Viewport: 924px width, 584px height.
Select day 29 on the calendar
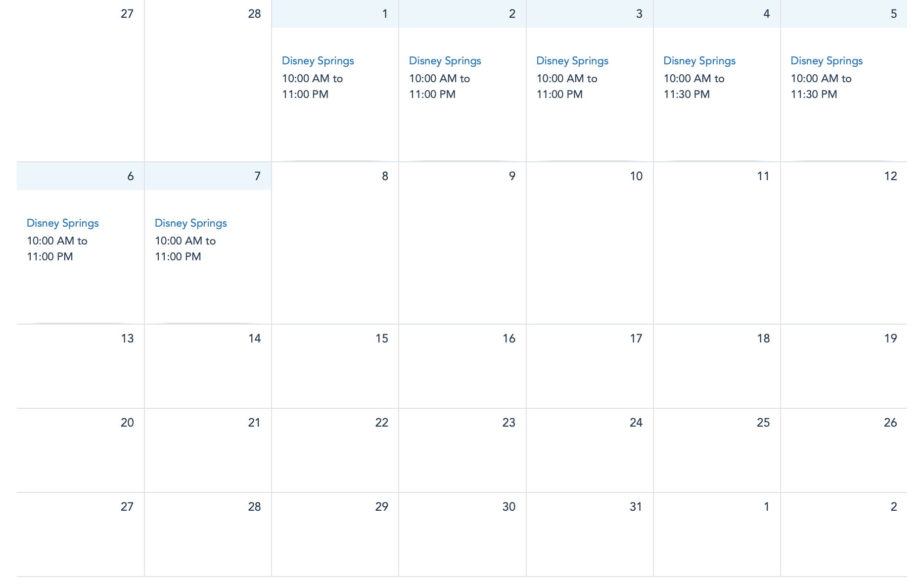pos(335,535)
